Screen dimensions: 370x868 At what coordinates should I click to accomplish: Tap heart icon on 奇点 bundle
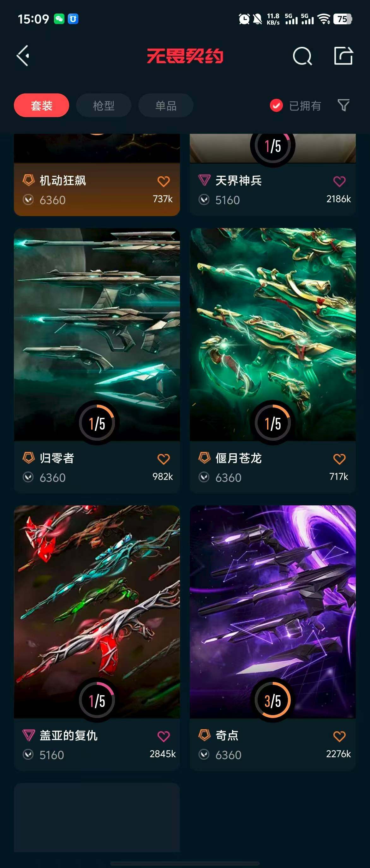(x=339, y=736)
